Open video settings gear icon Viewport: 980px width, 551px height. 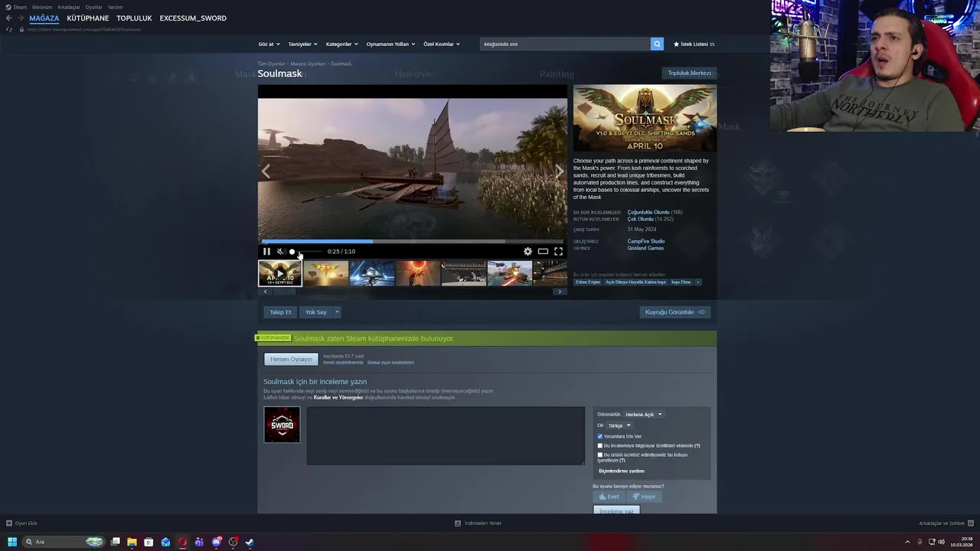click(x=528, y=251)
